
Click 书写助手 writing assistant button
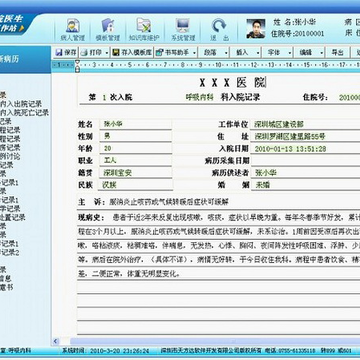click(173, 52)
